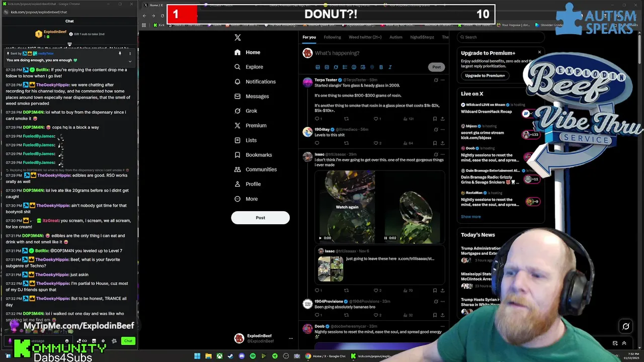This screenshot has width=644, height=362.
Task: Open the Messages envelope icon
Action: 237,96
